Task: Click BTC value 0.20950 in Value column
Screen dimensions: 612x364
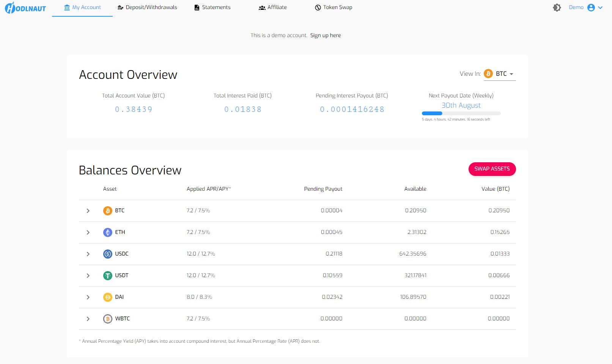Action: click(x=499, y=211)
